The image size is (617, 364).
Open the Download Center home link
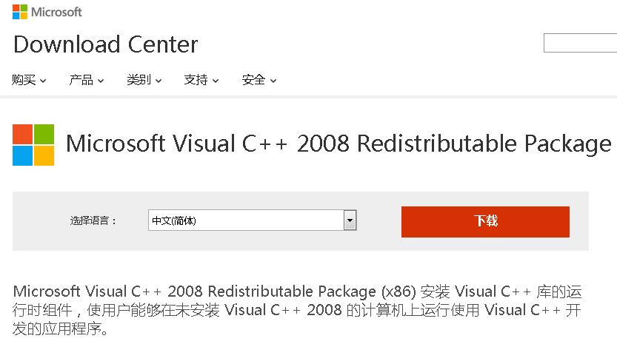click(x=105, y=44)
